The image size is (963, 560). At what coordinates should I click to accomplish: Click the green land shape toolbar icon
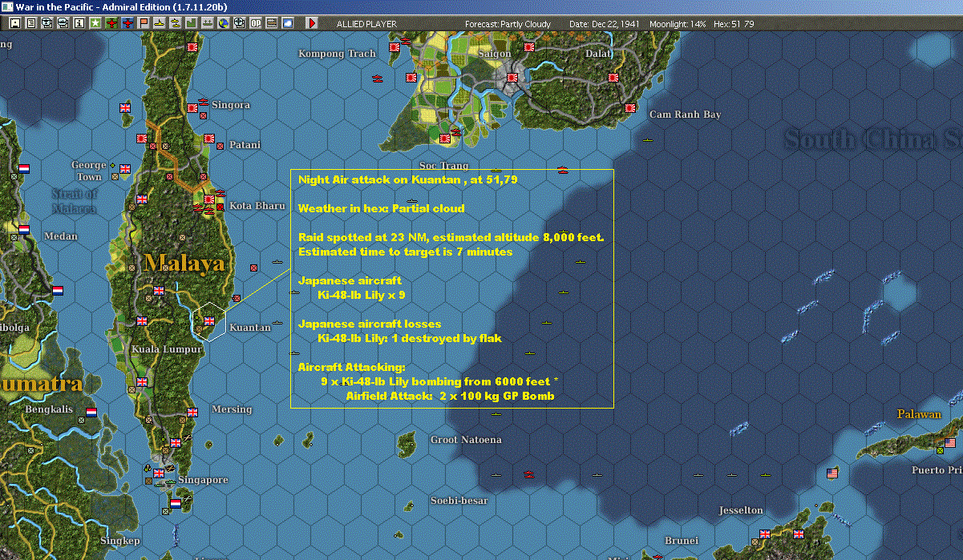tap(192, 23)
